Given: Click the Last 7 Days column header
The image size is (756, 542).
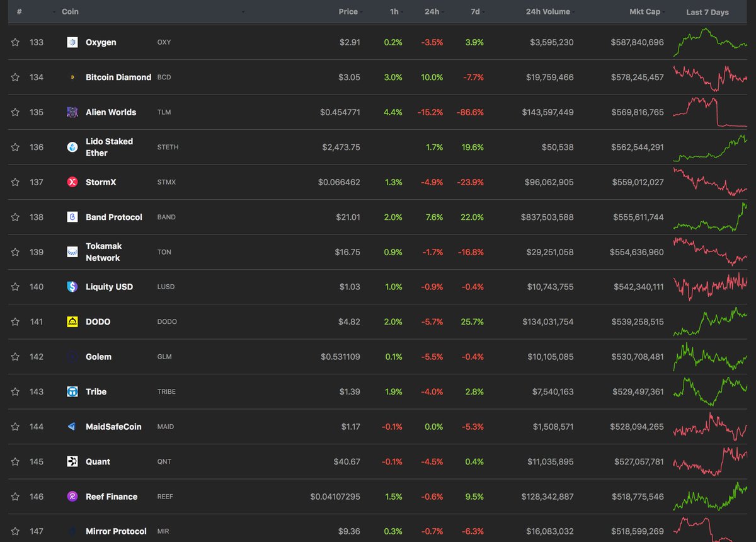Looking at the screenshot, I should (x=707, y=13).
